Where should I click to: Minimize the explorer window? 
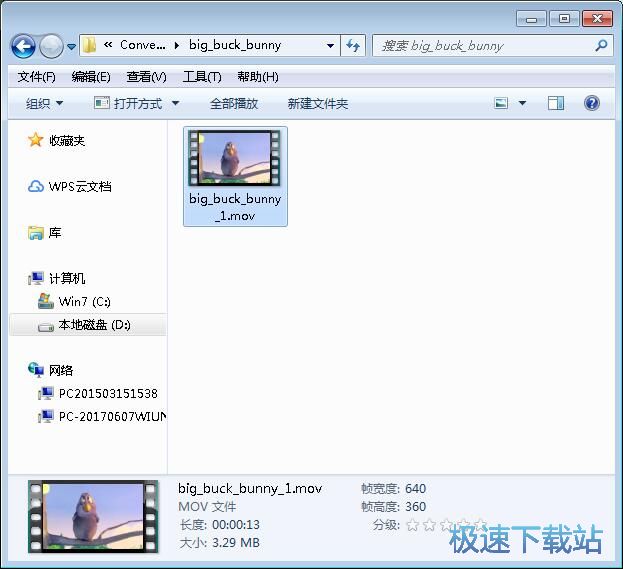(532, 19)
